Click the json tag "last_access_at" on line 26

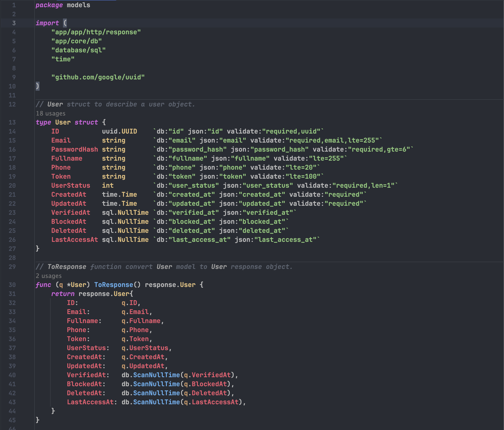coord(285,240)
